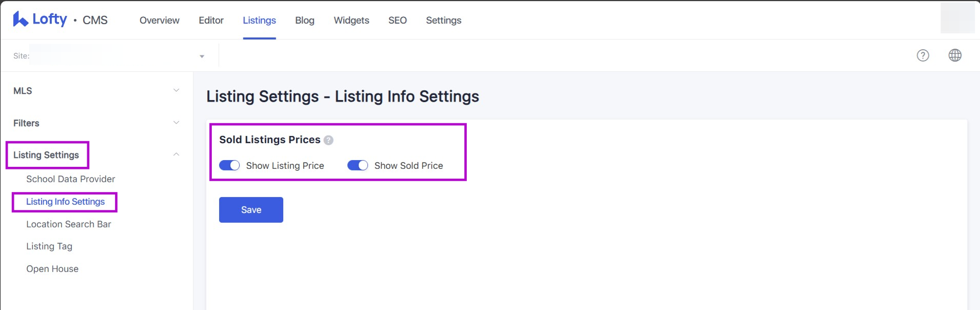Switch to the Editor tab
The image size is (980, 310).
211,20
